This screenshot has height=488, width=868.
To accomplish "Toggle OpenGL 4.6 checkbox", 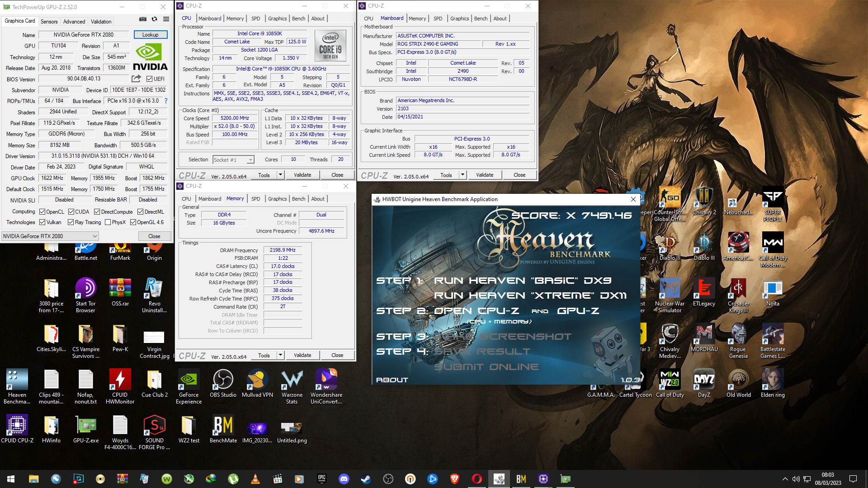I will click(133, 222).
